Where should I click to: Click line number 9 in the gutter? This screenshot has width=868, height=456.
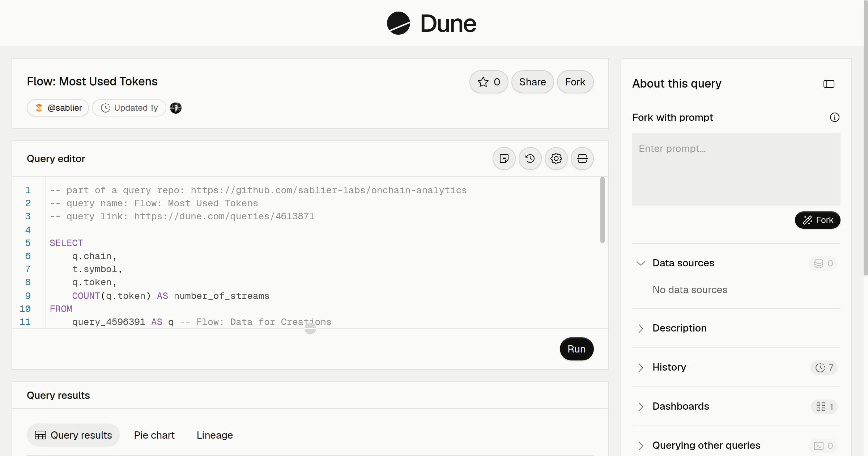pos(28,296)
